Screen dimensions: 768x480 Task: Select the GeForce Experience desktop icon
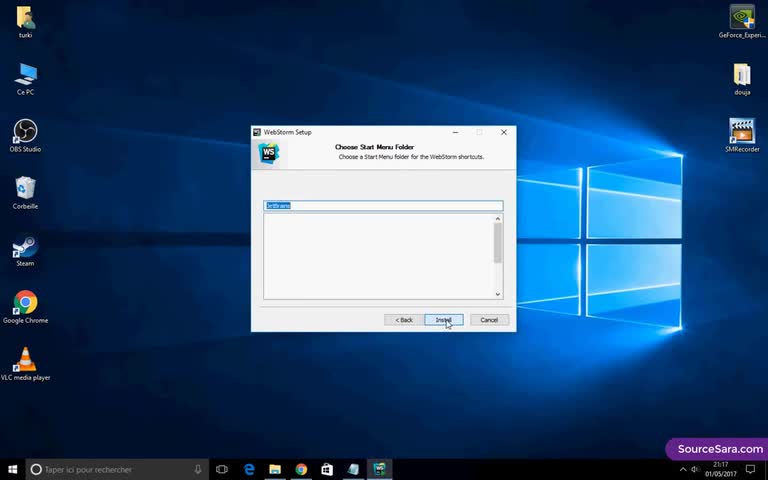click(742, 22)
